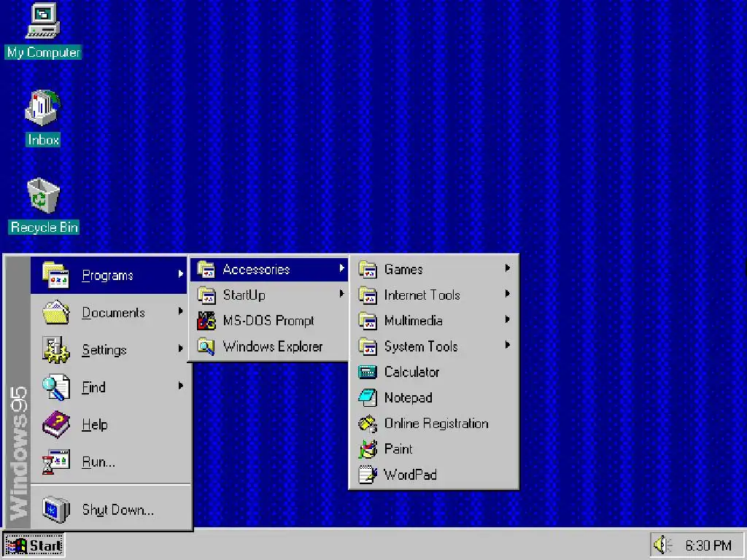Click the Paint icon
Screen dimensions: 747x560
[x=368, y=449]
